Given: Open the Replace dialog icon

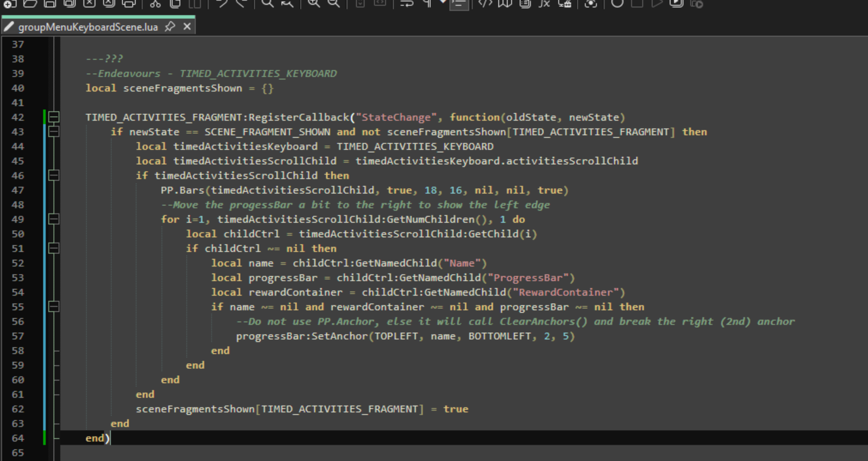Looking at the screenshot, I should (287, 3).
